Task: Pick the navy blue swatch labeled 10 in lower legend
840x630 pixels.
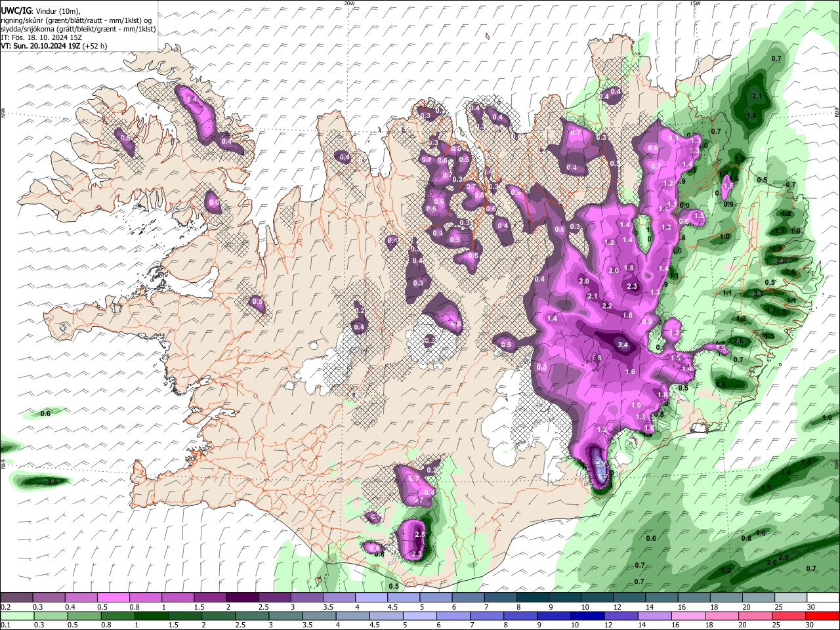Action: click(x=587, y=616)
